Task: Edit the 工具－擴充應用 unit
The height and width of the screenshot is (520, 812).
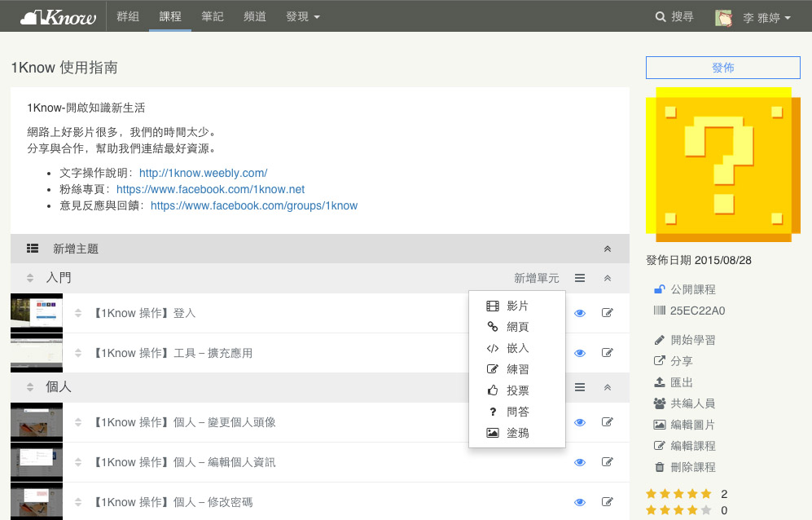Action: [607, 353]
